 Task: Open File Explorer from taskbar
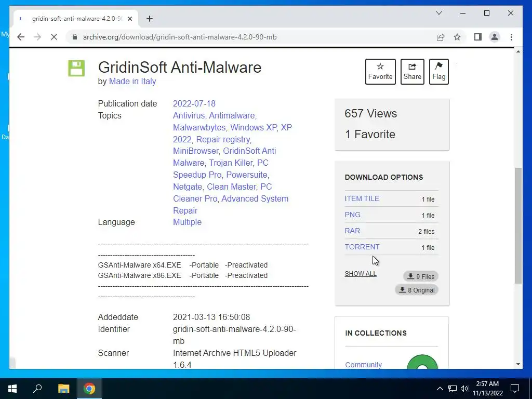point(63,389)
